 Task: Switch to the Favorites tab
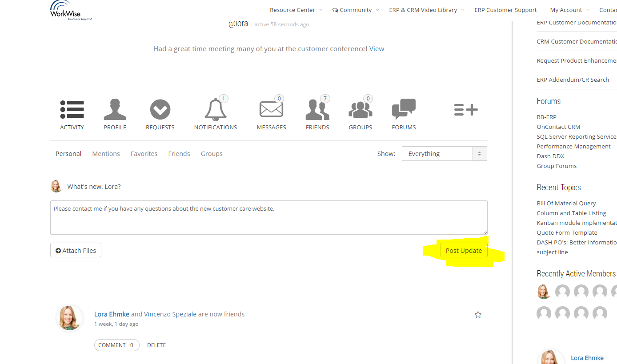[x=144, y=154]
